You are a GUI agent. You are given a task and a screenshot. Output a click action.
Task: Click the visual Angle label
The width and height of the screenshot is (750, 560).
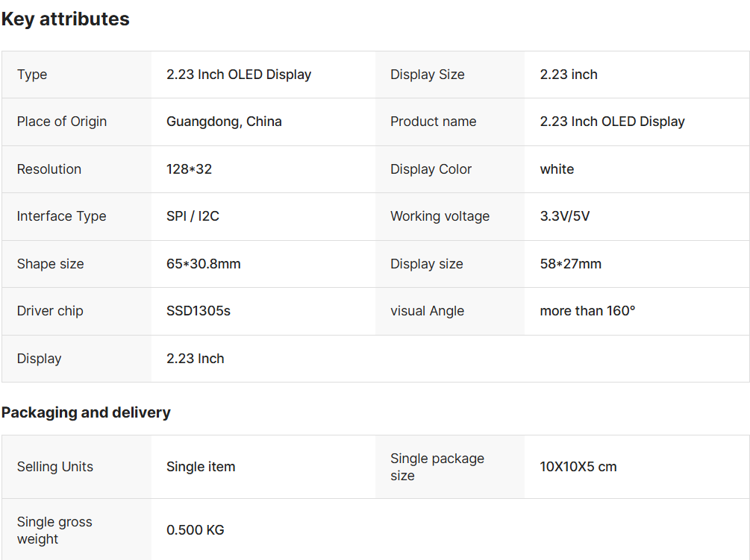[427, 311]
